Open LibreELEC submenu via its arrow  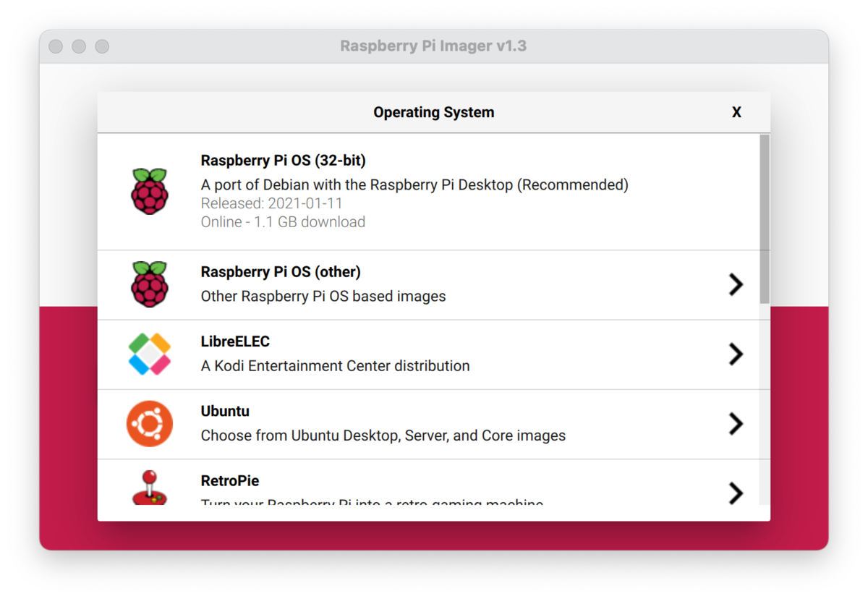pyautogui.click(x=736, y=354)
